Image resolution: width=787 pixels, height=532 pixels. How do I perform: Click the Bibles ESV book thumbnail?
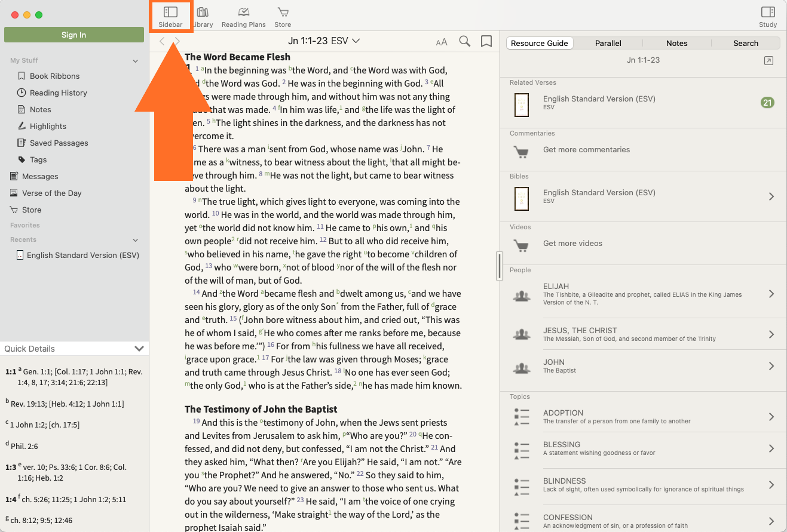(x=522, y=199)
